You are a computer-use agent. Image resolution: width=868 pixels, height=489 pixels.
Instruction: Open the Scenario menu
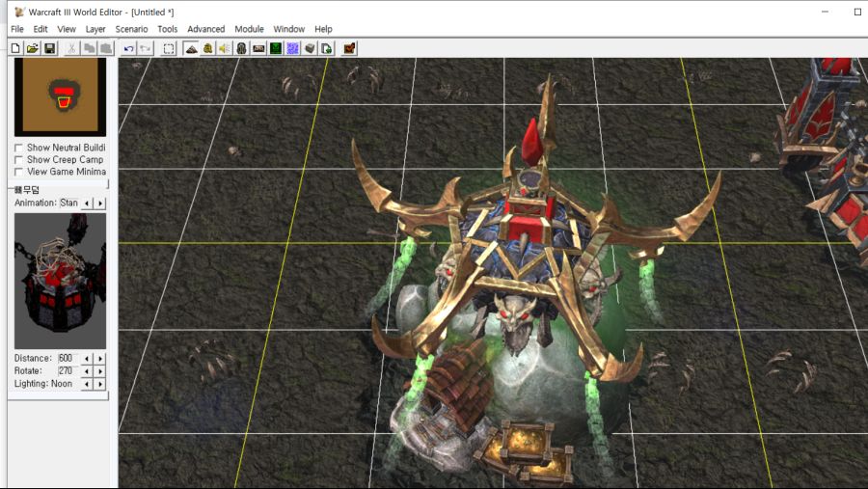131,29
